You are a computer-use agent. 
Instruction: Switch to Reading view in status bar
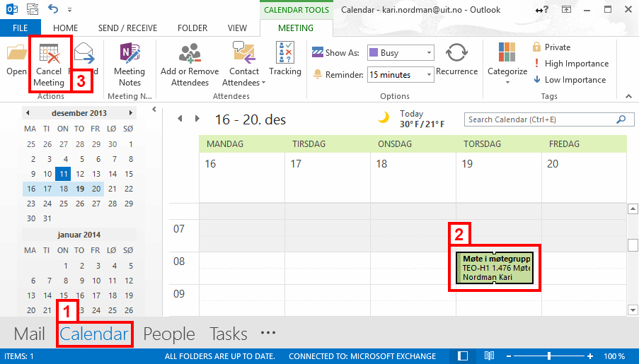(x=489, y=356)
